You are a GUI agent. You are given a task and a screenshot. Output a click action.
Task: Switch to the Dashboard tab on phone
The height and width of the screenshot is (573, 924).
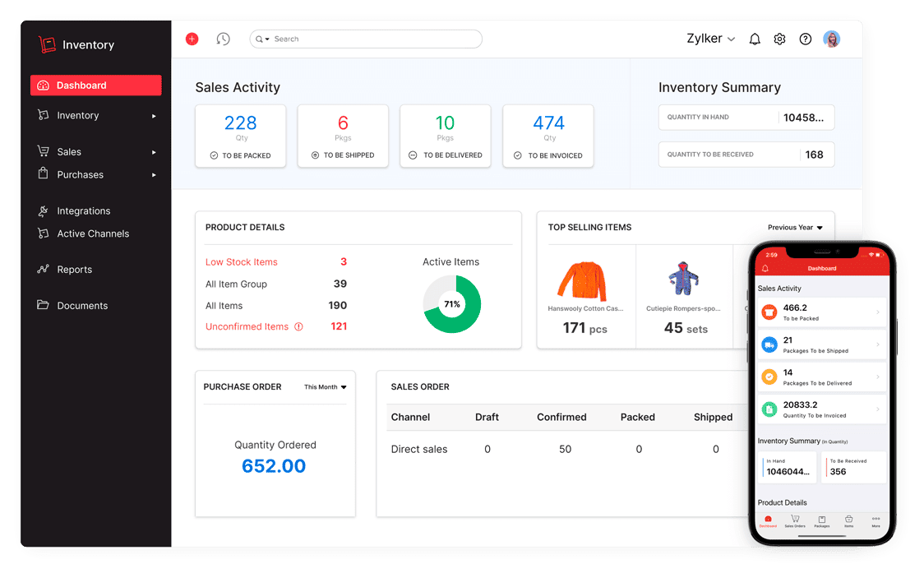[769, 520]
